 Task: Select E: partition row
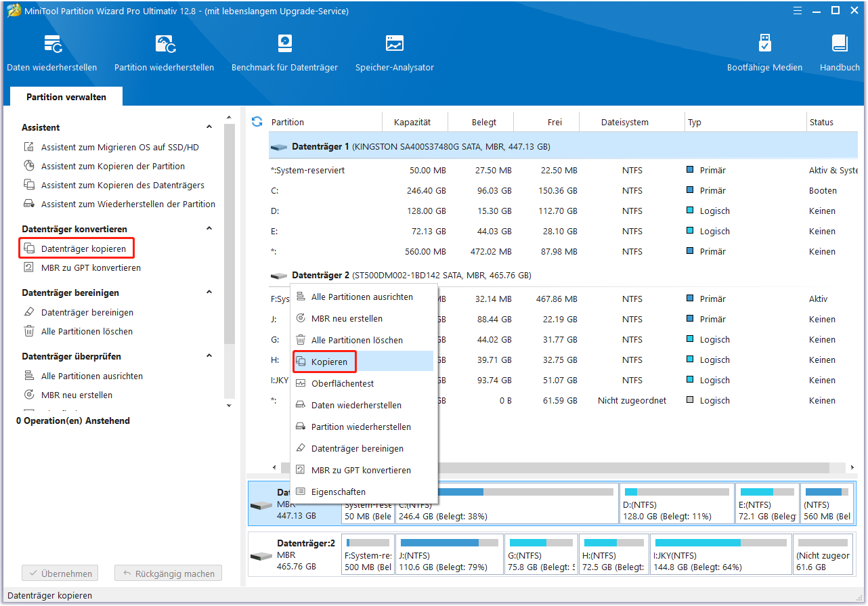pyautogui.click(x=563, y=232)
